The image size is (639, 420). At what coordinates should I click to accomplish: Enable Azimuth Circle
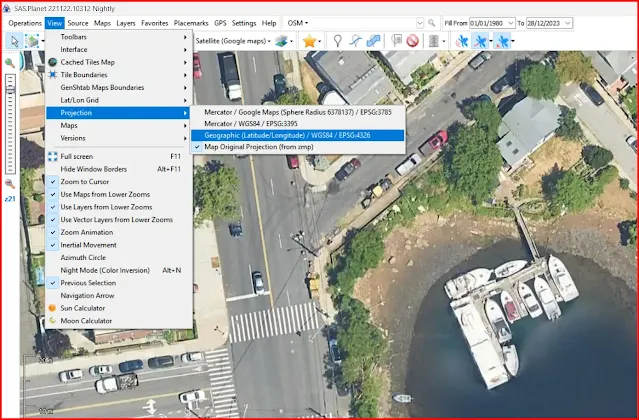pos(118,257)
